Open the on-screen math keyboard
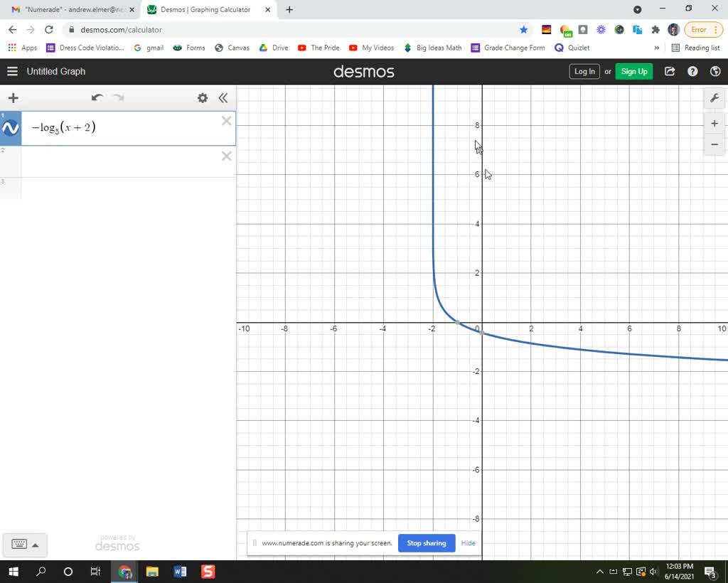This screenshot has width=728, height=583. [18, 544]
